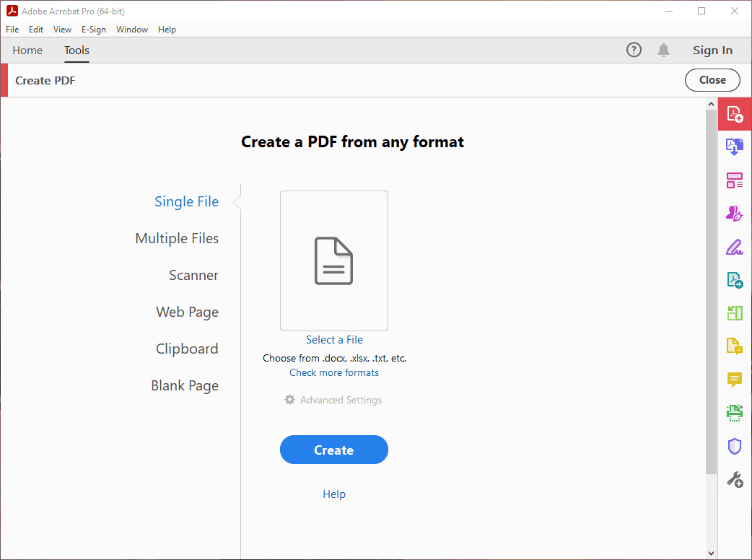Screen dimensions: 752x560
Task: Select the Multiple Files option
Action: [177, 238]
